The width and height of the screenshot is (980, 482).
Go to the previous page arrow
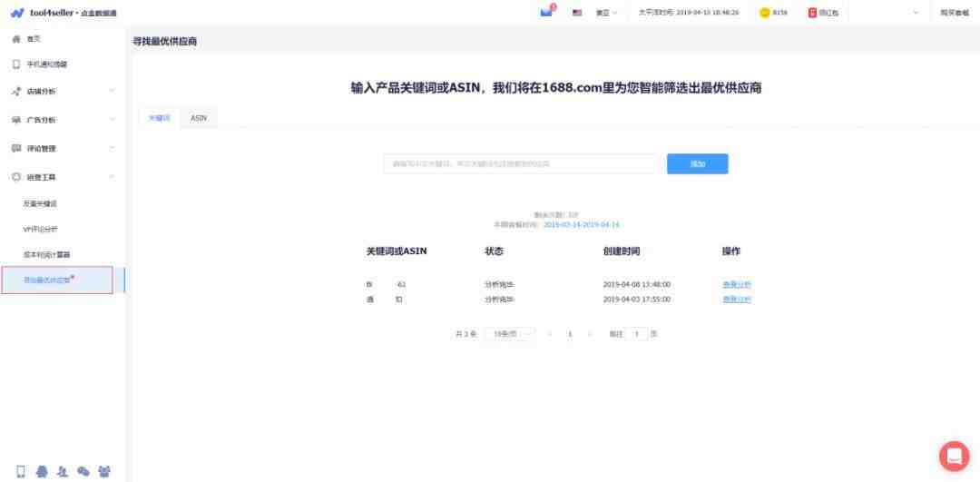pyautogui.click(x=550, y=334)
